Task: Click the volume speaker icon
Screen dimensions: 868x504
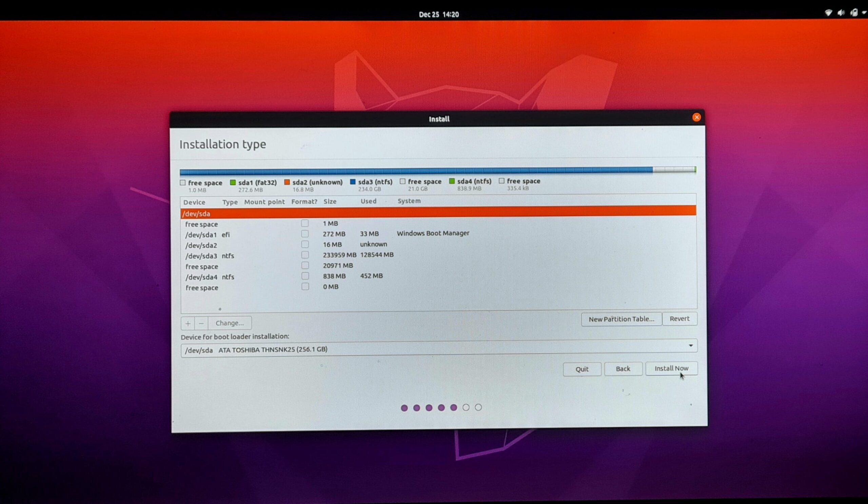Action: coord(841,13)
